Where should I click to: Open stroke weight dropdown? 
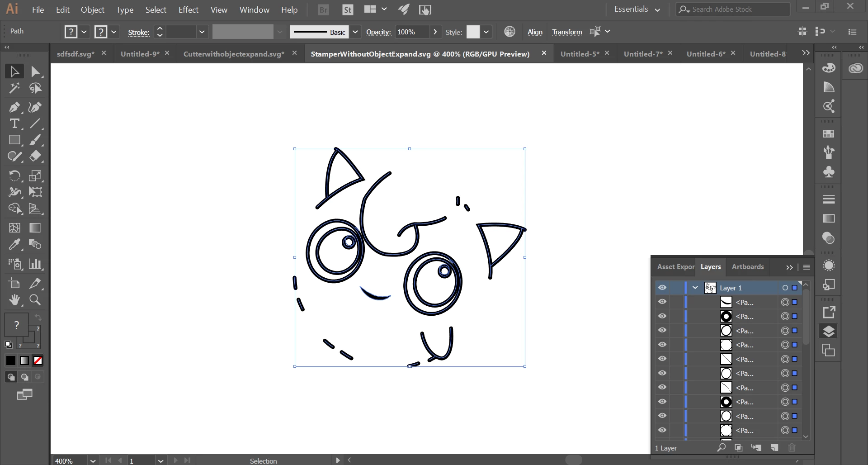(202, 32)
